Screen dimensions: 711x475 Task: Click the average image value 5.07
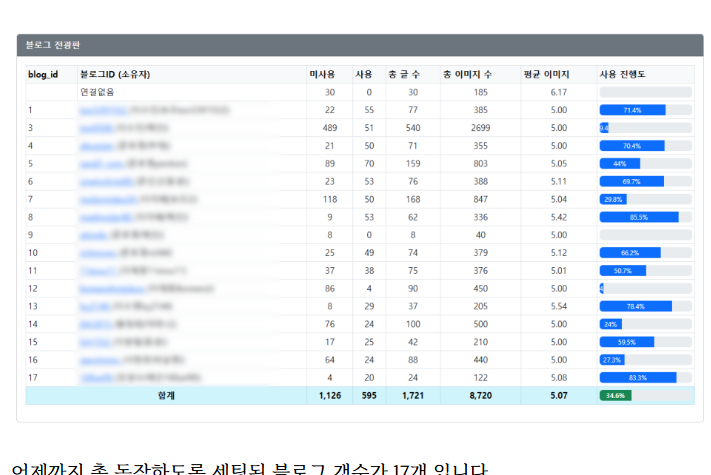click(559, 396)
